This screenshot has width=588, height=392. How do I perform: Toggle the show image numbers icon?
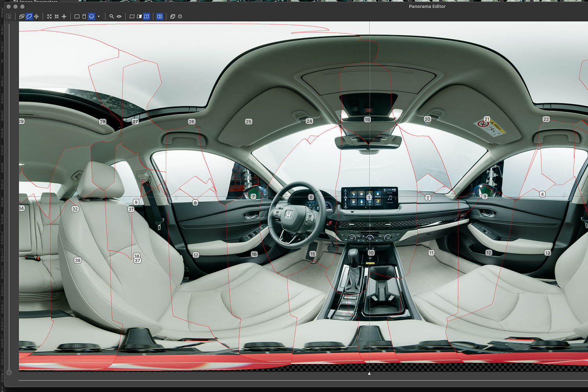point(159,16)
